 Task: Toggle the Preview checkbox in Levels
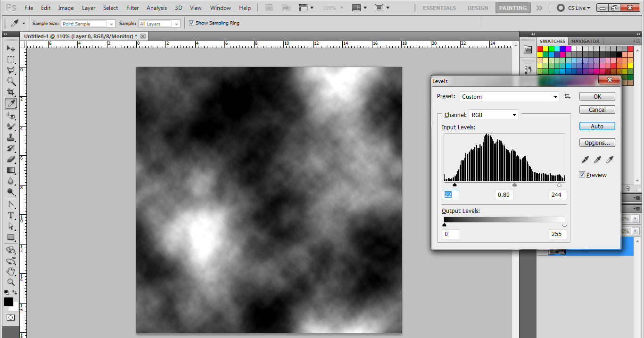coord(582,175)
